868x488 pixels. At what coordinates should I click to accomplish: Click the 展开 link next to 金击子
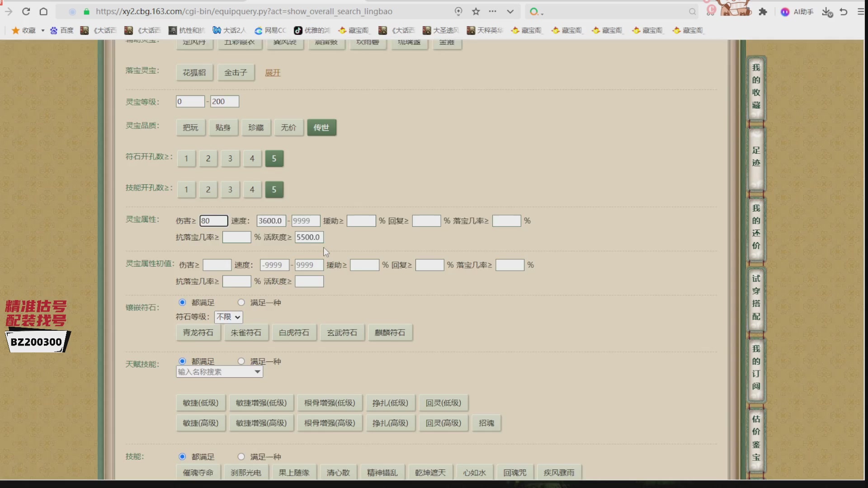pyautogui.click(x=273, y=73)
